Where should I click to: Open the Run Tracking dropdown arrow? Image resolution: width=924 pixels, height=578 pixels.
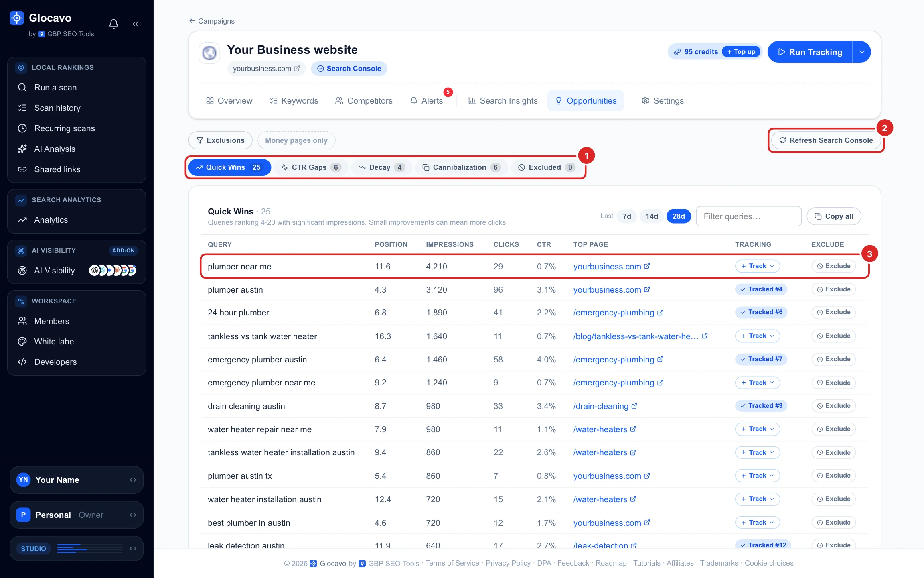862,52
